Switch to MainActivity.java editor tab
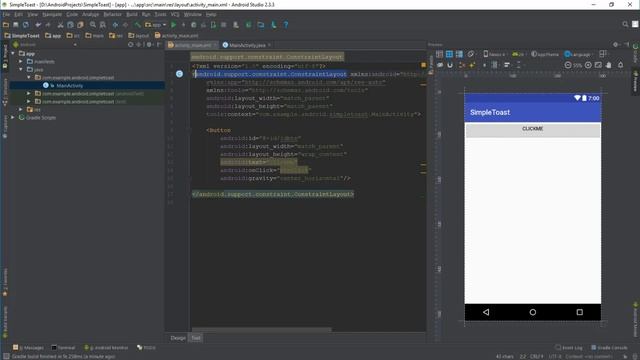Image resolution: width=640 pixels, height=360 pixels. 247,45
